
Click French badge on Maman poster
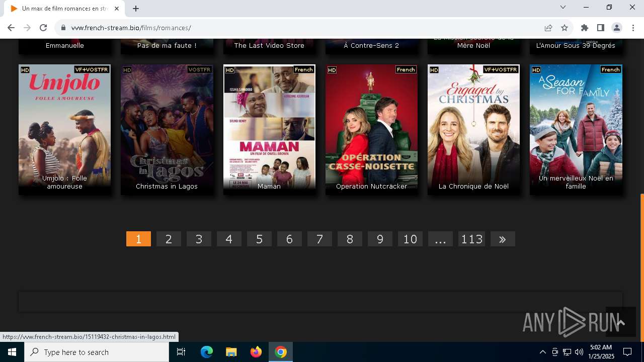click(304, 70)
